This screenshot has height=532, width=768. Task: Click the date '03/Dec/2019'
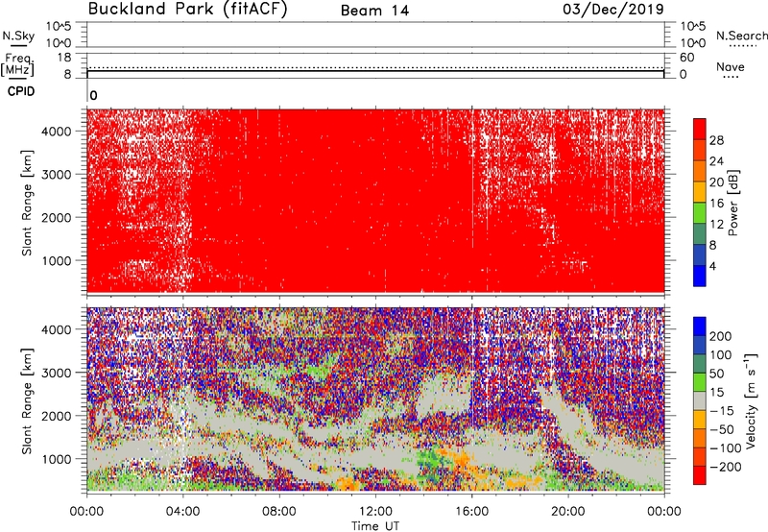pyautogui.click(x=613, y=9)
